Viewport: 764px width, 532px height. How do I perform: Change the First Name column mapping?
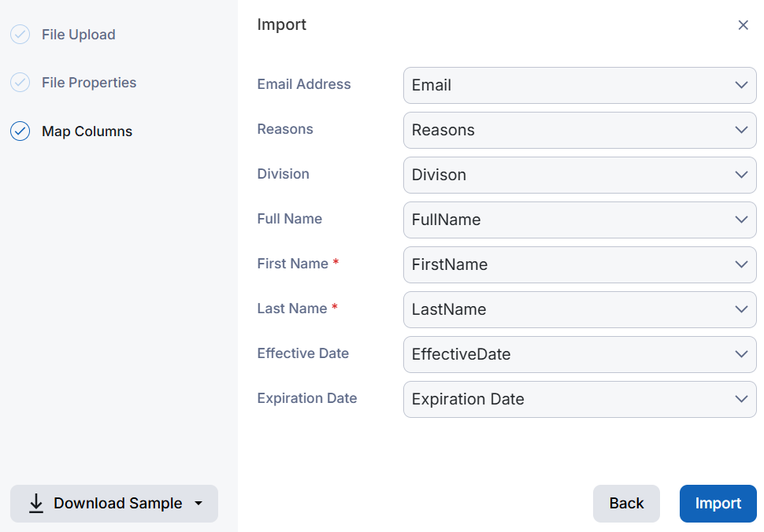pos(579,264)
